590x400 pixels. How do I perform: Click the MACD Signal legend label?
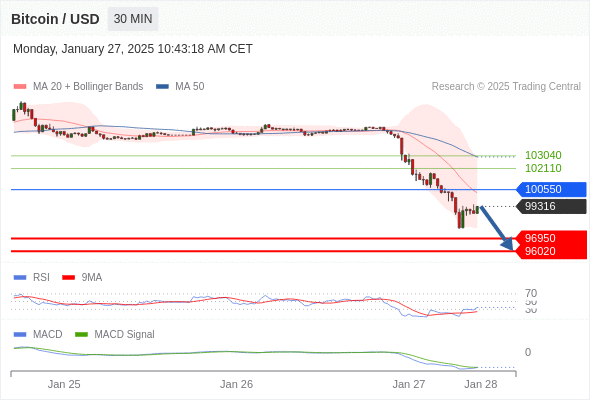point(125,334)
